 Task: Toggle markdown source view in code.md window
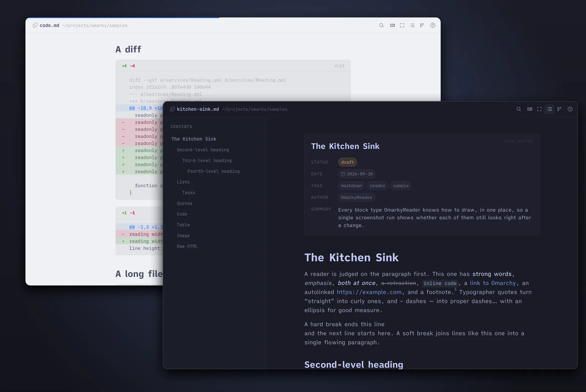click(x=392, y=25)
